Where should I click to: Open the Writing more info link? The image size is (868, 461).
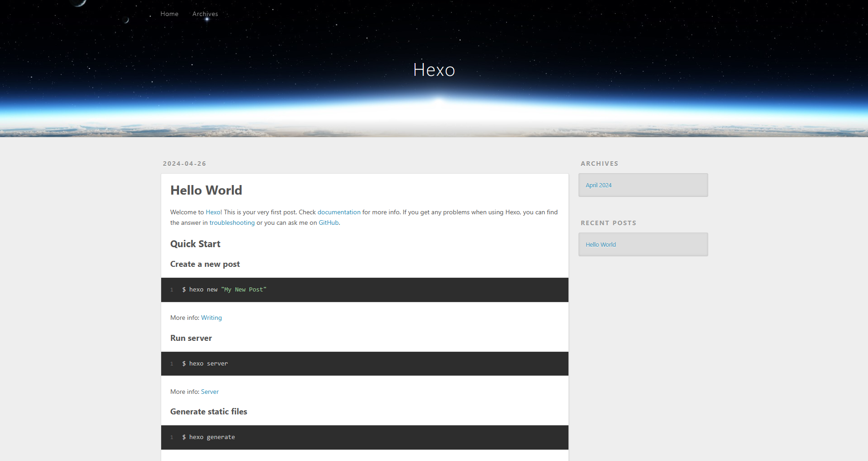[211, 318]
